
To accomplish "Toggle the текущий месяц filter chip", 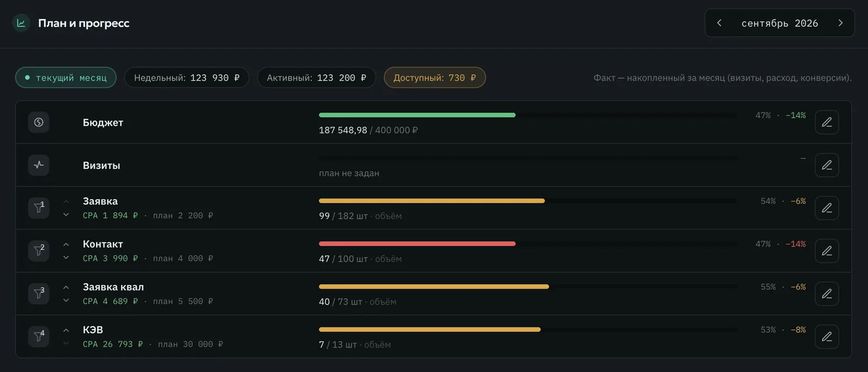I will pos(66,78).
